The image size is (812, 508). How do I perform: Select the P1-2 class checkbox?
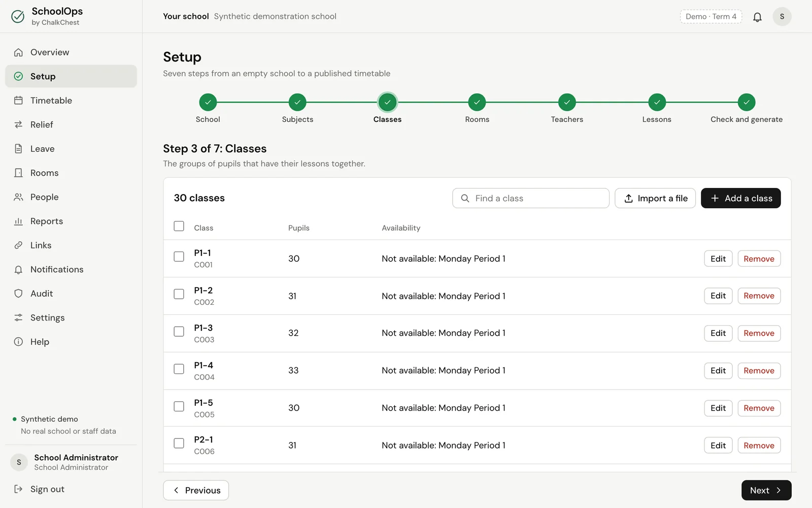179,294
